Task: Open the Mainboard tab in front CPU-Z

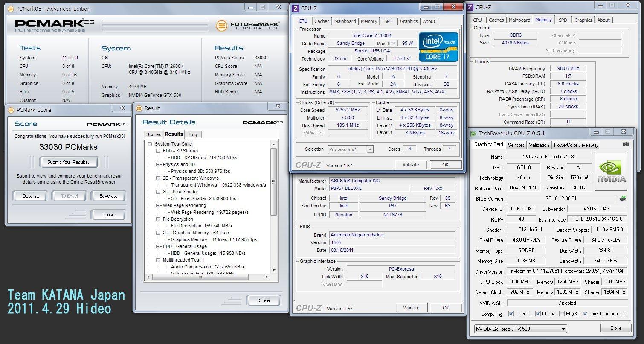Action: coord(345,21)
